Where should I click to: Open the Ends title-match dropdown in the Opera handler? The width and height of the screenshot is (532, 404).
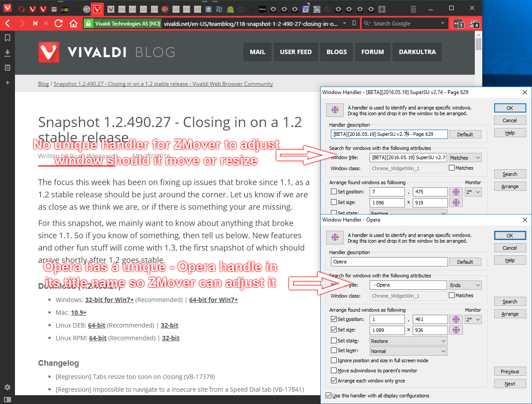coord(465,285)
